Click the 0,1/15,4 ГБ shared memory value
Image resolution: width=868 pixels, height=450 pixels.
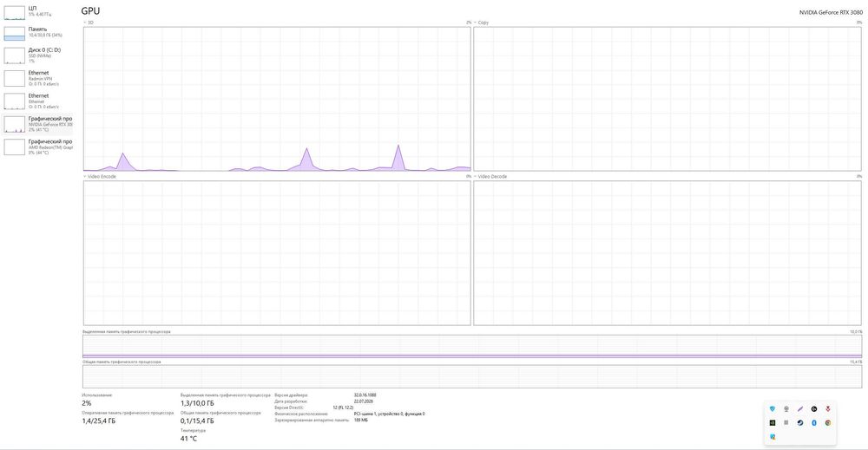pos(197,421)
